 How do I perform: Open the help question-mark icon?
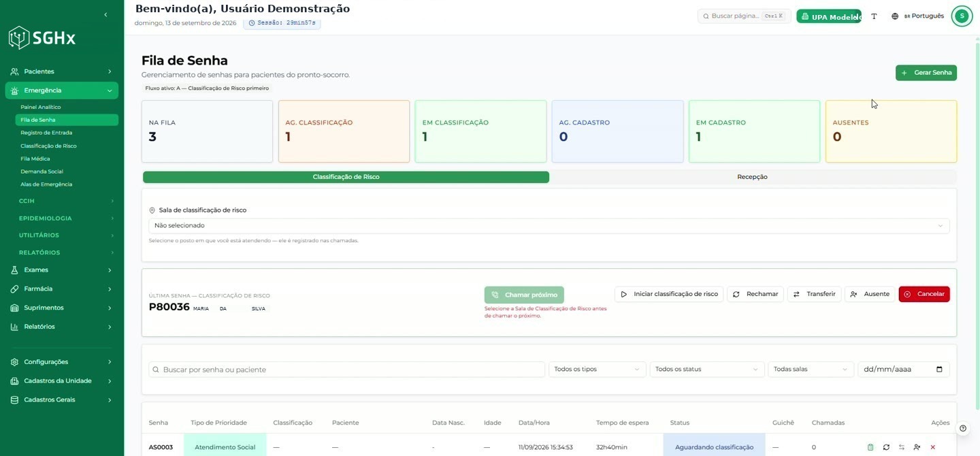pyautogui.click(x=963, y=428)
